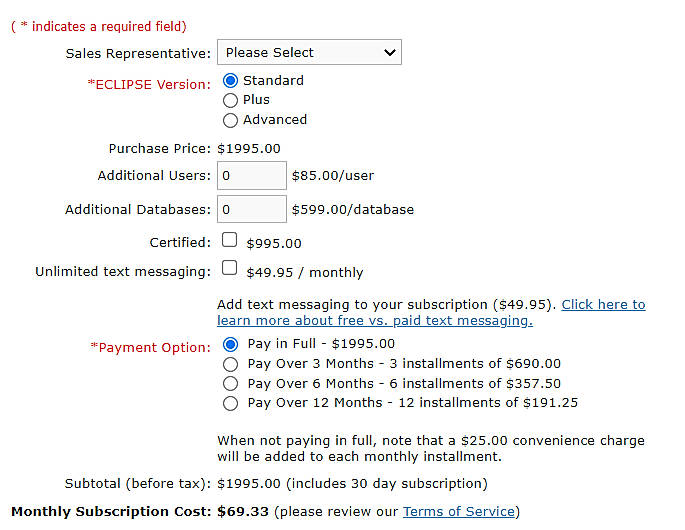Enable Unlimited text messaging checkbox
Viewport: 685px width, 530px height.
click(229, 268)
